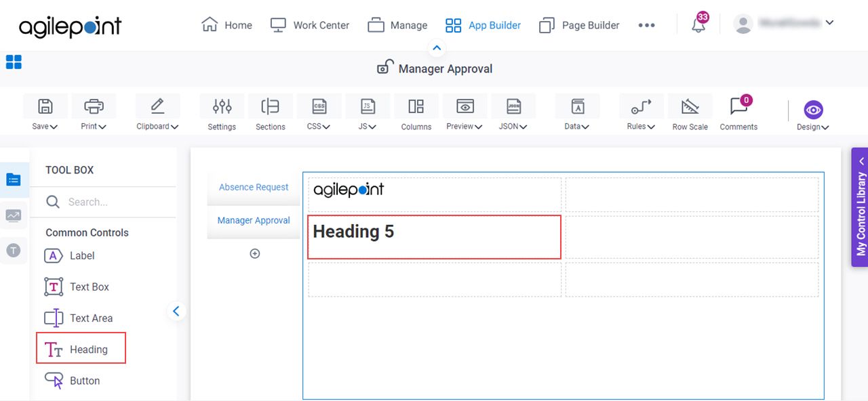Click the blue grid apps icon
The image size is (868, 401).
14,62
